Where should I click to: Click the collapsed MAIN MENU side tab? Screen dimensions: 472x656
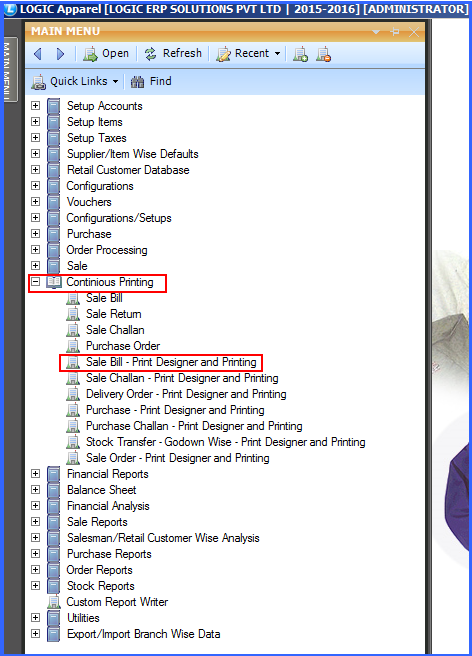10,69
